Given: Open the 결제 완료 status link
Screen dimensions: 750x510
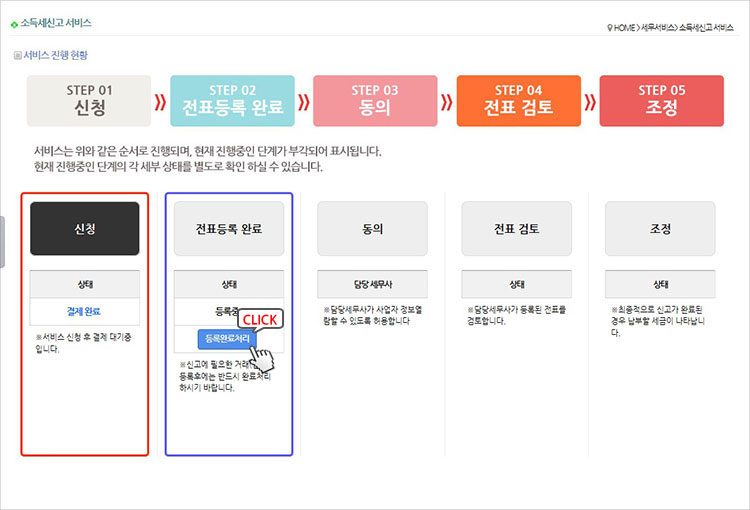Looking at the screenshot, I should tap(84, 311).
